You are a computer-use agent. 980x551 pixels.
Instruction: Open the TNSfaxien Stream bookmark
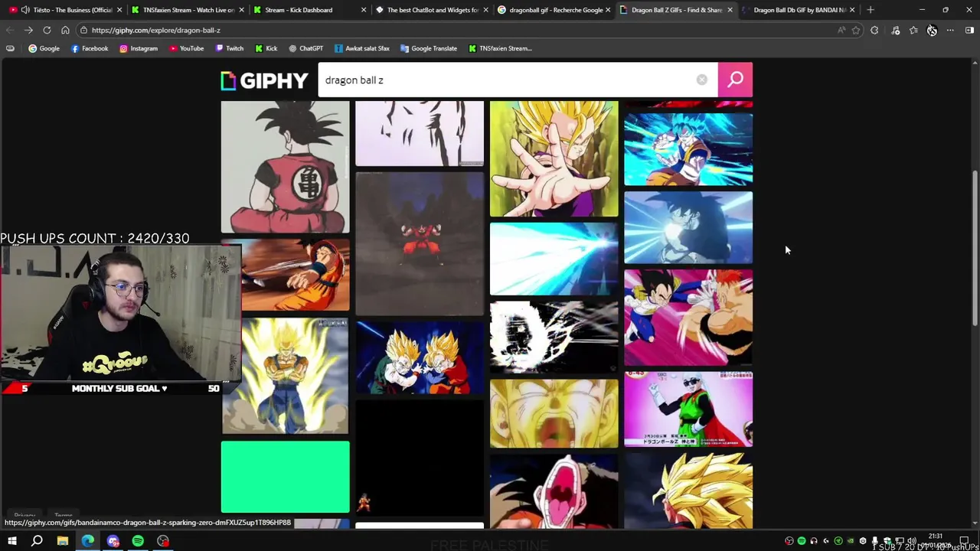(x=500, y=48)
